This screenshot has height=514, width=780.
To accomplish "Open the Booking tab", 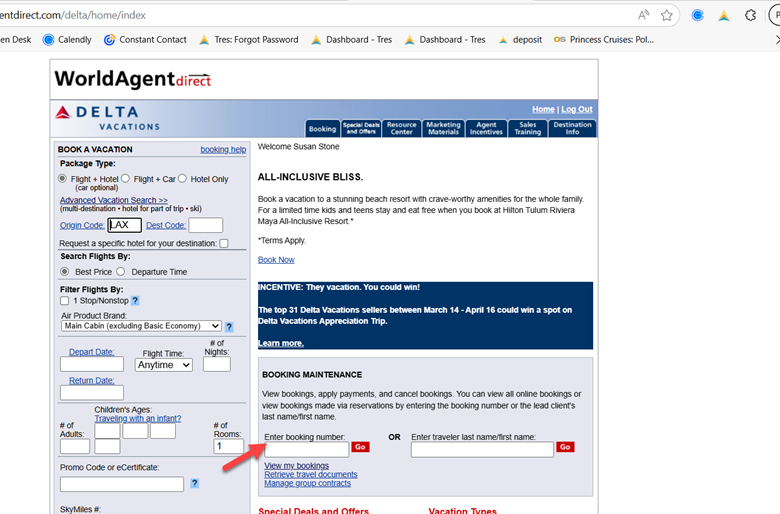I will click(x=322, y=129).
